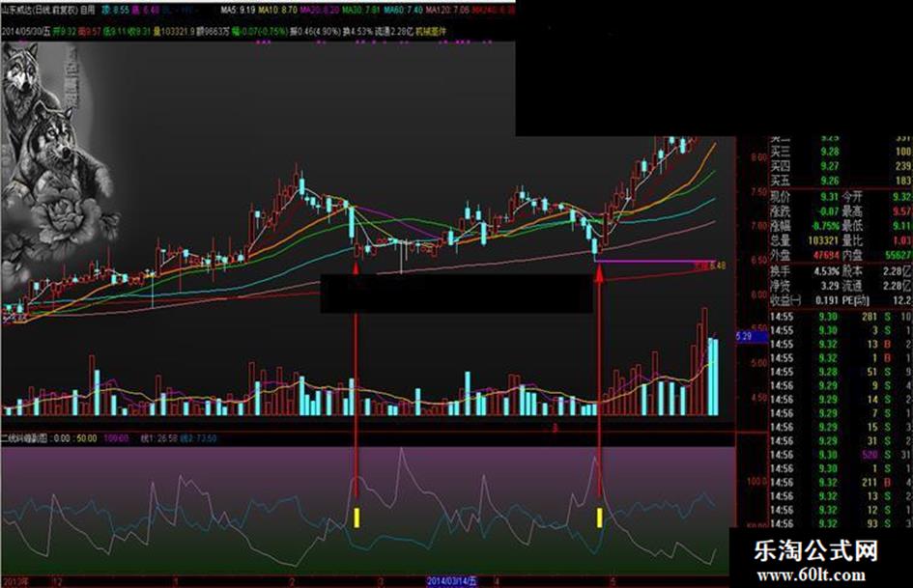Click the 2013年 label on time axis
Viewport: 913px width, 588px height.
point(15,581)
